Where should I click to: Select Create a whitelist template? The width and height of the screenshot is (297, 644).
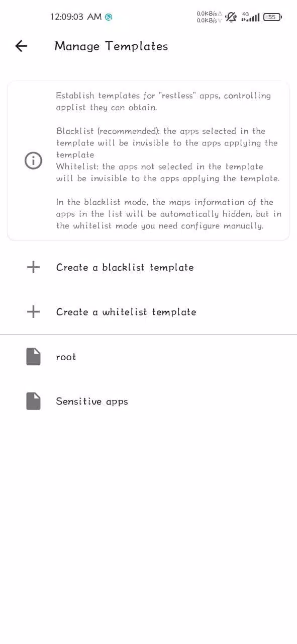point(126,311)
